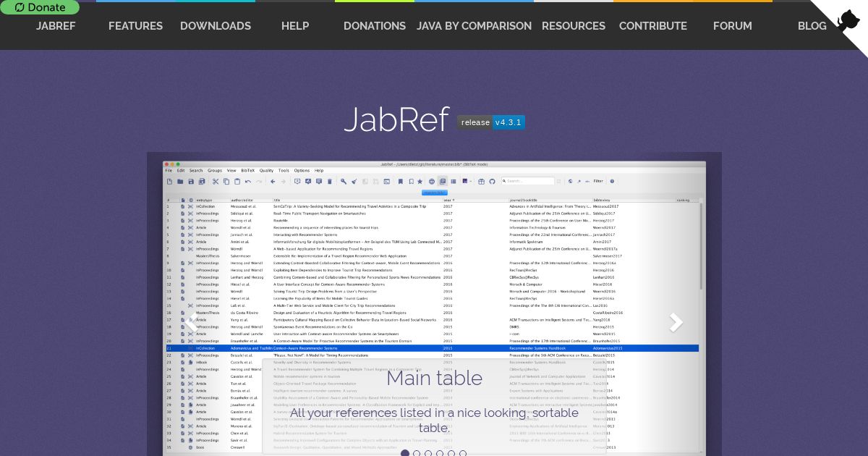
Task: Open the GitHub corner octocat link
Action: pos(846,20)
